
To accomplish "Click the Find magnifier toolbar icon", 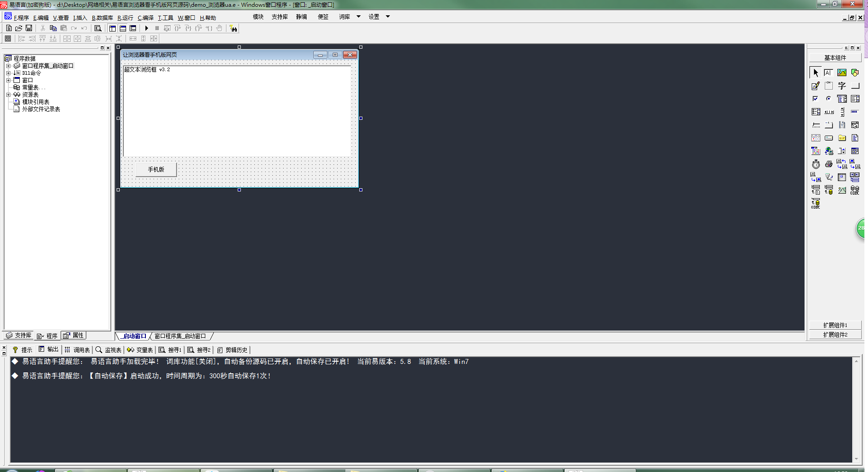I will pyautogui.click(x=98, y=28).
